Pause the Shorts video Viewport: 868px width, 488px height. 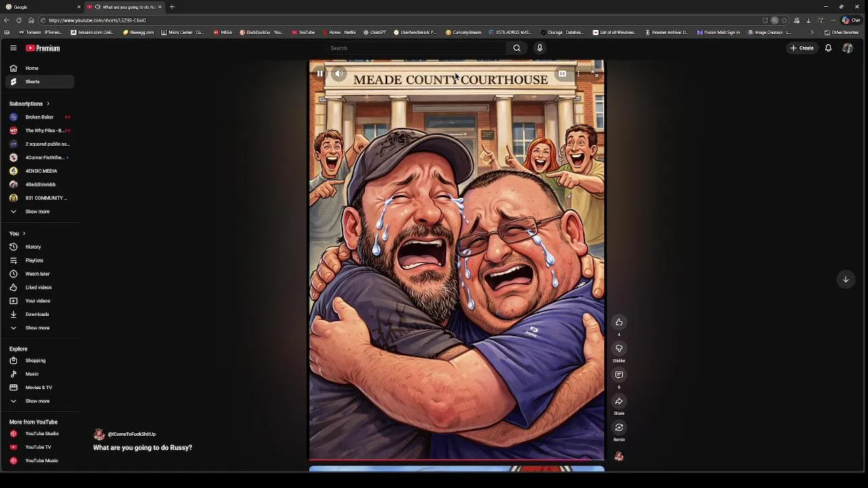[x=320, y=74]
